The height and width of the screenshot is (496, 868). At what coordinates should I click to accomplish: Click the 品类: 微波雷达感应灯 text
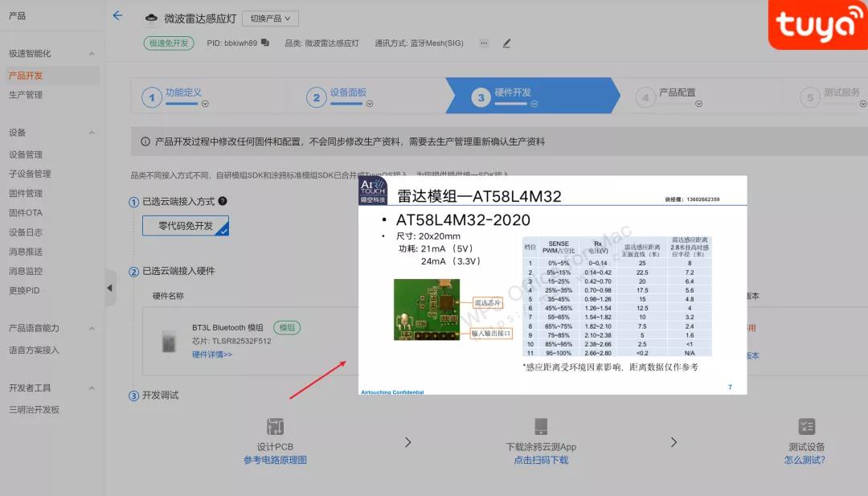[321, 43]
